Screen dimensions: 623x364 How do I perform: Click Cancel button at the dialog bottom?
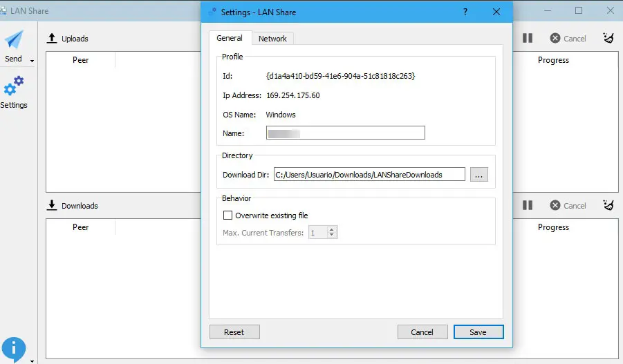click(422, 332)
